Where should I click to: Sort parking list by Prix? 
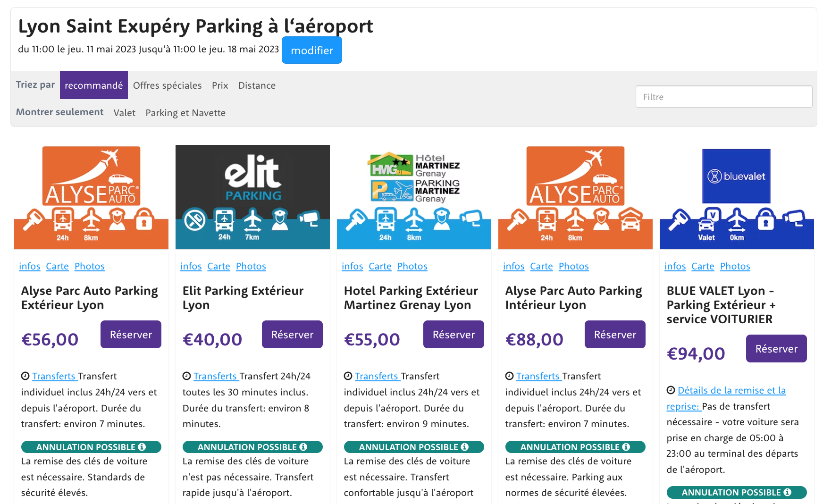[x=220, y=85]
